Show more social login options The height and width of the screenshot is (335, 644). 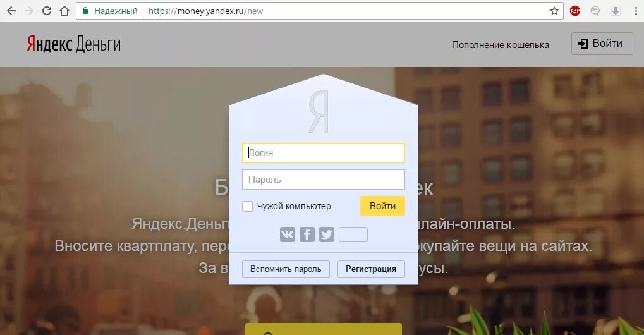point(353,234)
